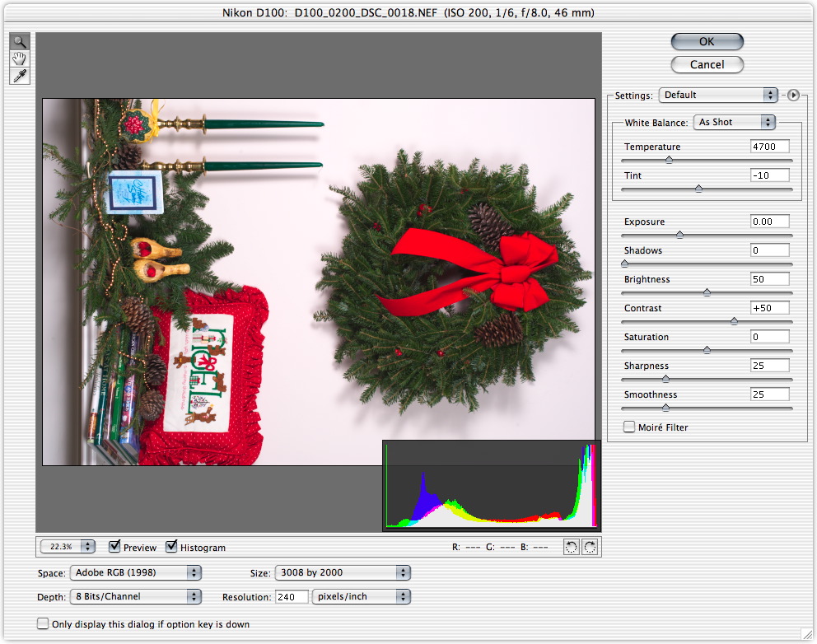Image resolution: width=817 pixels, height=644 pixels.
Task: Select the White Balance eyedropper tool
Action: pyautogui.click(x=19, y=76)
